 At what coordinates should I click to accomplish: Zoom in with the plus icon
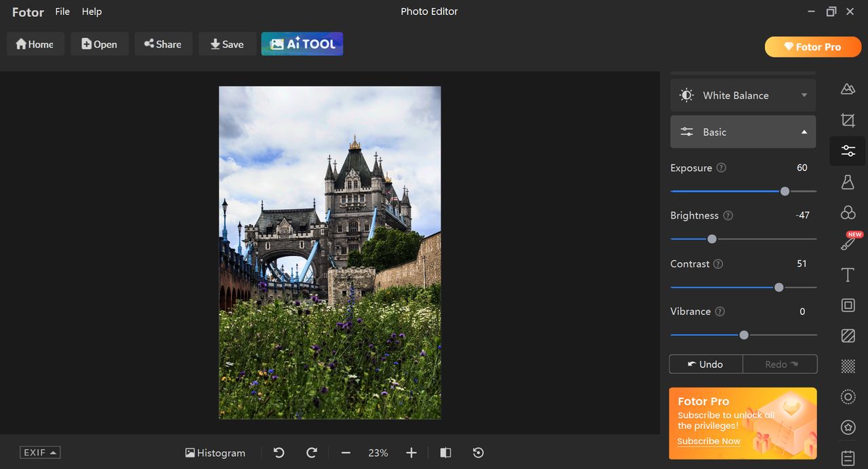click(x=411, y=453)
